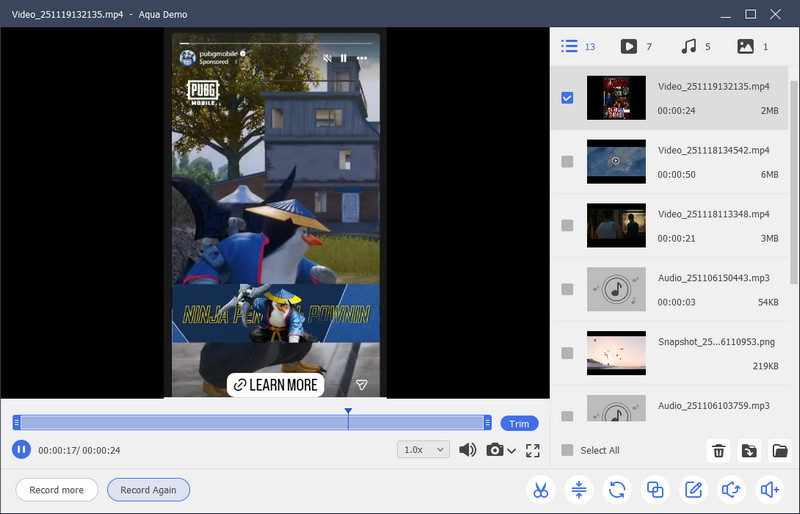Screen dimensions: 800x514
Task: Open the scissors clip tool
Action: [540, 490]
